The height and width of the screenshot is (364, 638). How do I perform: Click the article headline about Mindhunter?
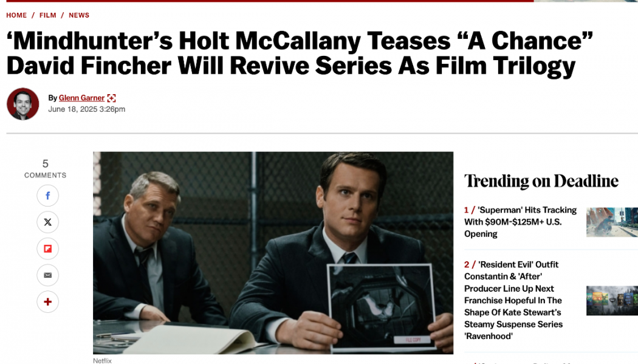(x=300, y=53)
